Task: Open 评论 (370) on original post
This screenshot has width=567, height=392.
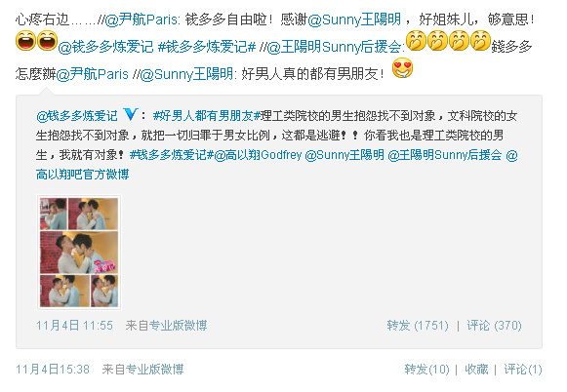Action: point(495,326)
